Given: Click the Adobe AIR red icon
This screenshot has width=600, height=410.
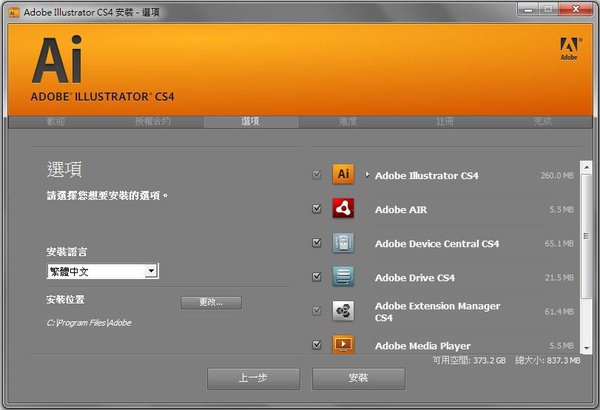Looking at the screenshot, I should tap(343, 208).
